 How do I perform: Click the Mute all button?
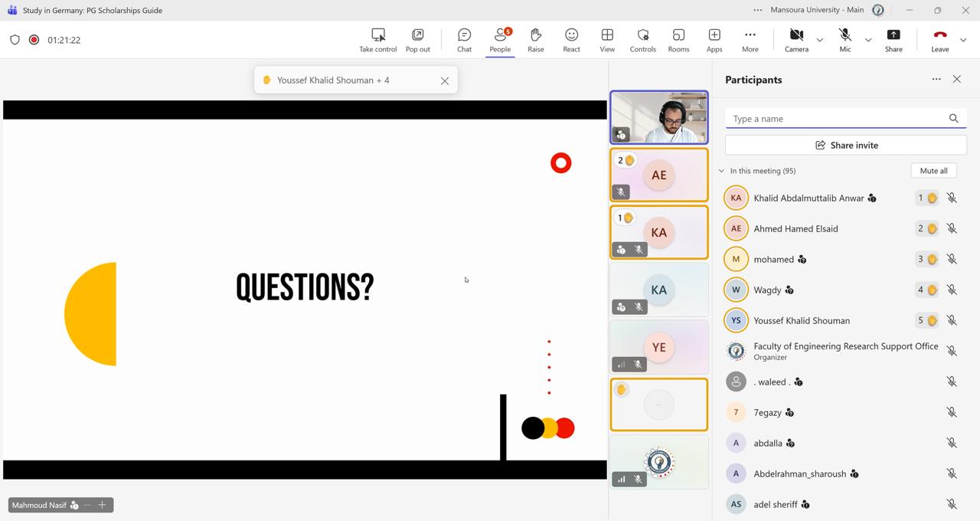[x=933, y=171]
